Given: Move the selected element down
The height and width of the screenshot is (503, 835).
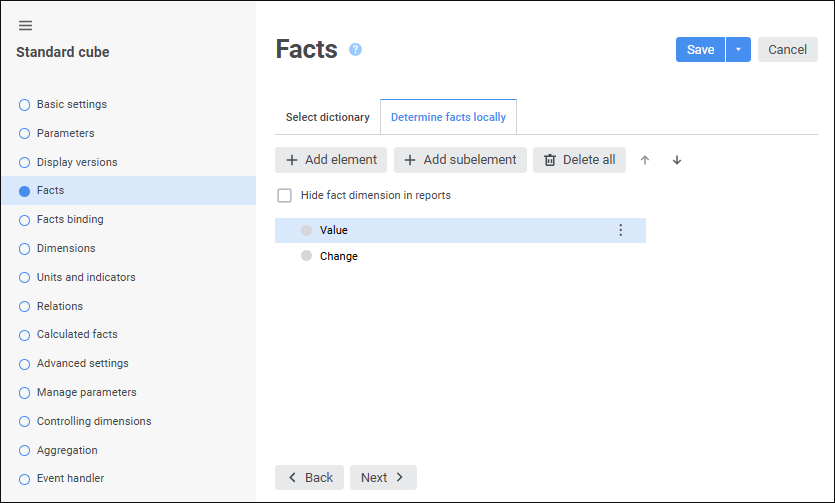Looking at the screenshot, I should (x=677, y=160).
